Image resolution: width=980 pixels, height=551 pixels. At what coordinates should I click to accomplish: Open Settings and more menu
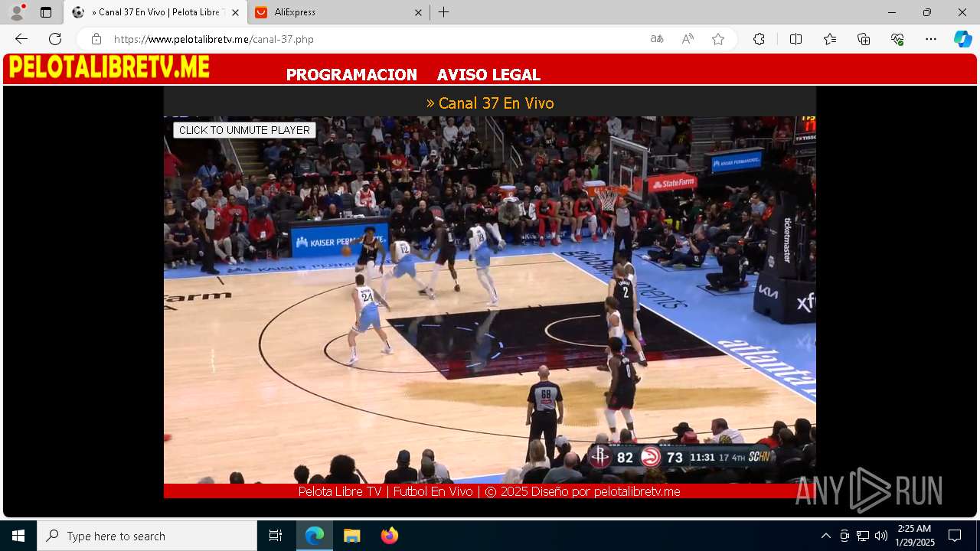(931, 39)
